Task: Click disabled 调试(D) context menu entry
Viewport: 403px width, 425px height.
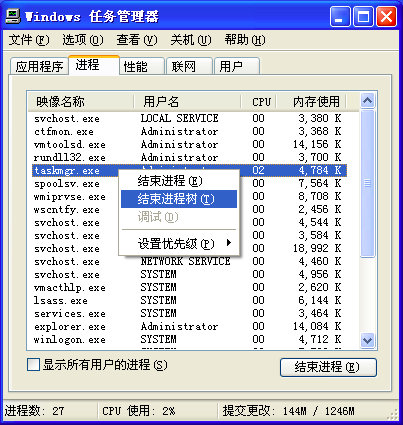Action: tap(179, 217)
